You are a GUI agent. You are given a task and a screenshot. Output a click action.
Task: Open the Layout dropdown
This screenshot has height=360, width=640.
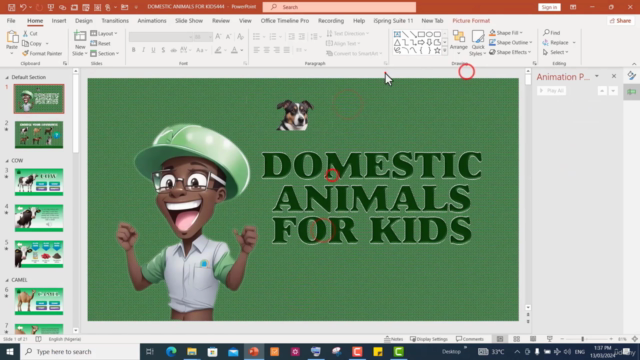click(x=104, y=33)
